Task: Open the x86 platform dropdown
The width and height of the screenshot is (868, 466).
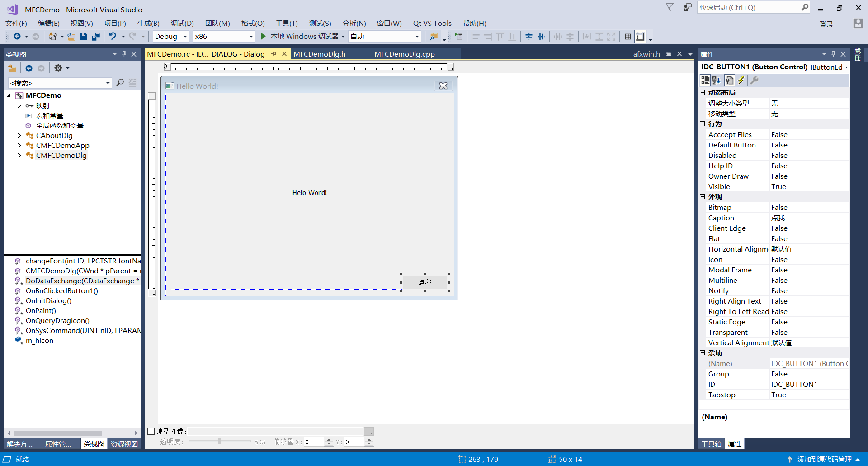Action: click(x=251, y=37)
